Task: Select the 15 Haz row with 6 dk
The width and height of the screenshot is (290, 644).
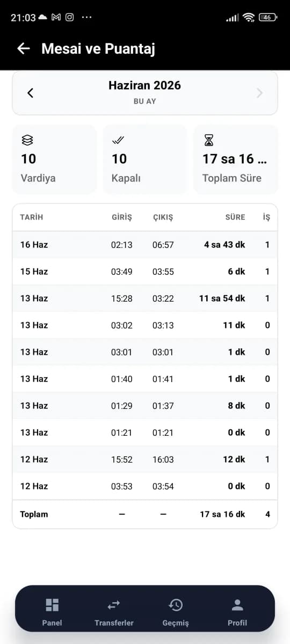Action: 145,272
